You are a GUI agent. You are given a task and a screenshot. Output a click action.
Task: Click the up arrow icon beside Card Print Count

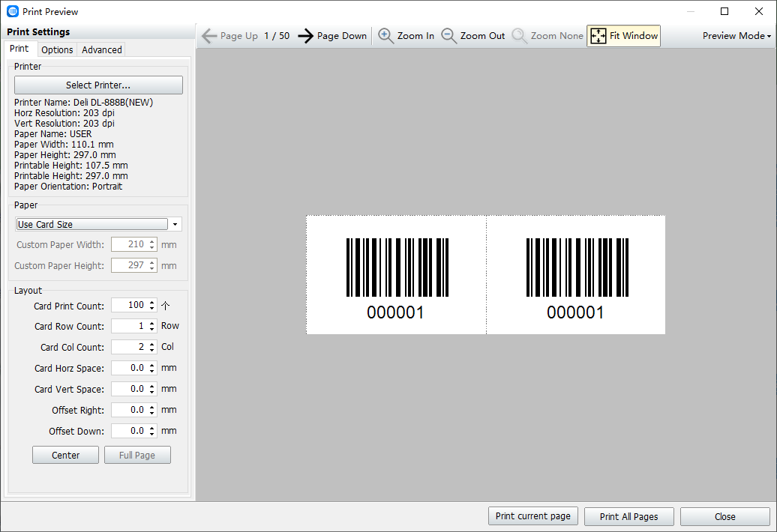pyautogui.click(x=166, y=306)
